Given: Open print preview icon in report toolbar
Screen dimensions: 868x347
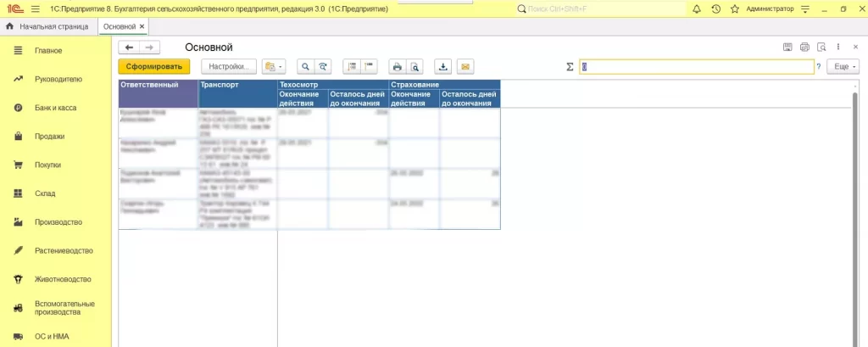Looking at the screenshot, I should pyautogui.click(x=414, y=66).
